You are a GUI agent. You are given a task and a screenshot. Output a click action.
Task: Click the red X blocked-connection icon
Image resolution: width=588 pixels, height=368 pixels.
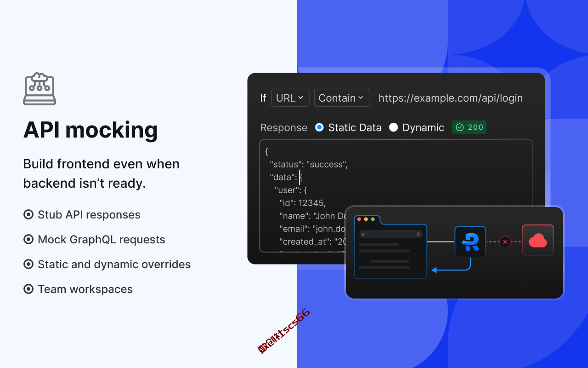505,241
